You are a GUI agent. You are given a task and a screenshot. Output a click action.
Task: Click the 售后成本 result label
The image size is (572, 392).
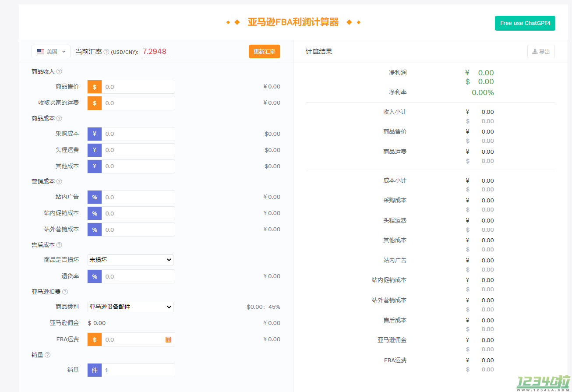[395, 320]
